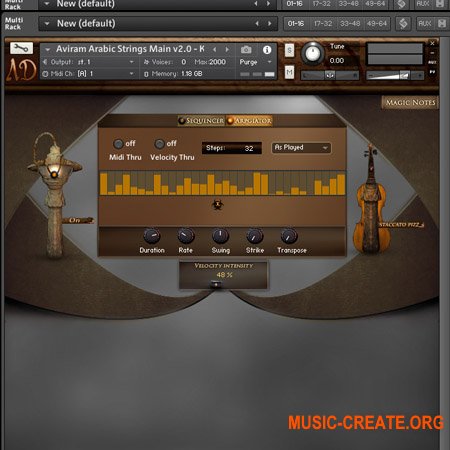This screenshot has height=450, width=450.
Task: Minimize the instrument header with the minus button
Action: 432,53
